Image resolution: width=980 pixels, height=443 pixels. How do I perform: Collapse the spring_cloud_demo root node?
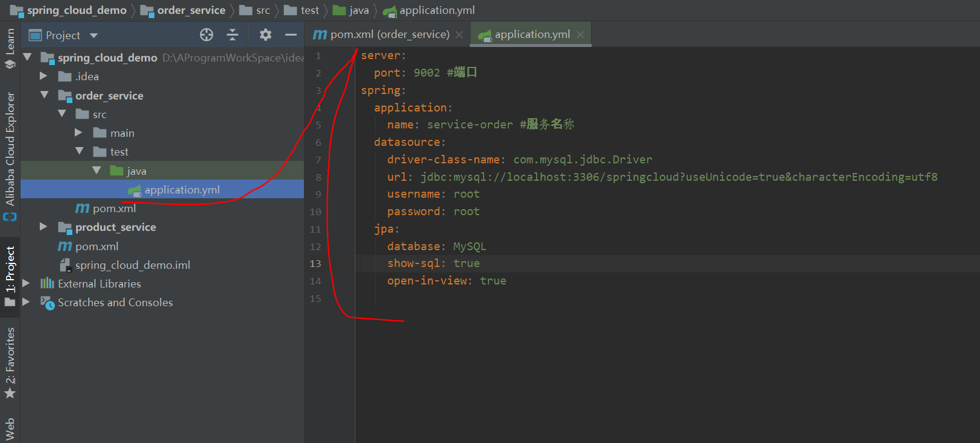pos(27,57)
